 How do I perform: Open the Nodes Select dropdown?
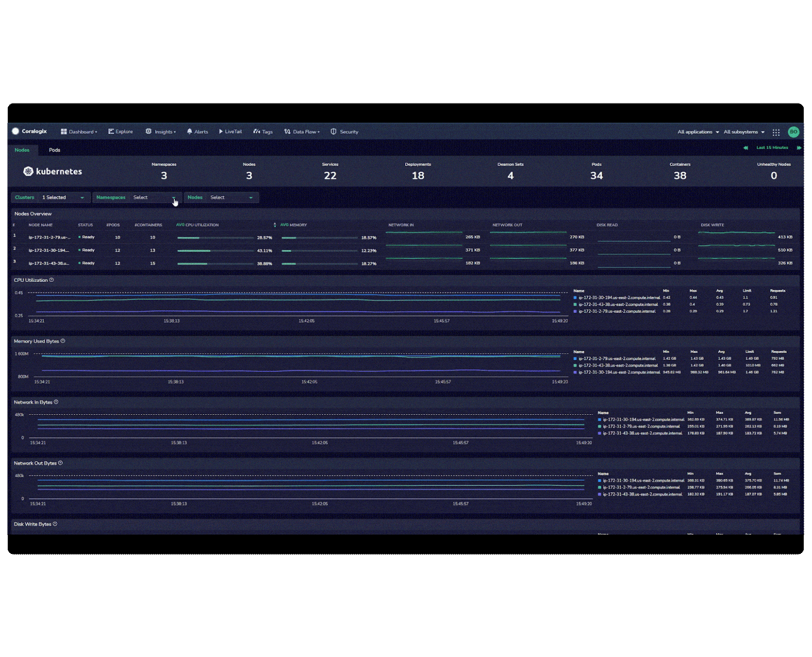222,197
